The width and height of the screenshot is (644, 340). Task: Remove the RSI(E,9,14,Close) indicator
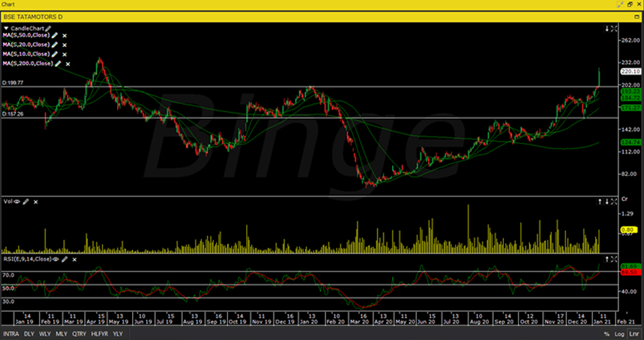tap(74, 259)
